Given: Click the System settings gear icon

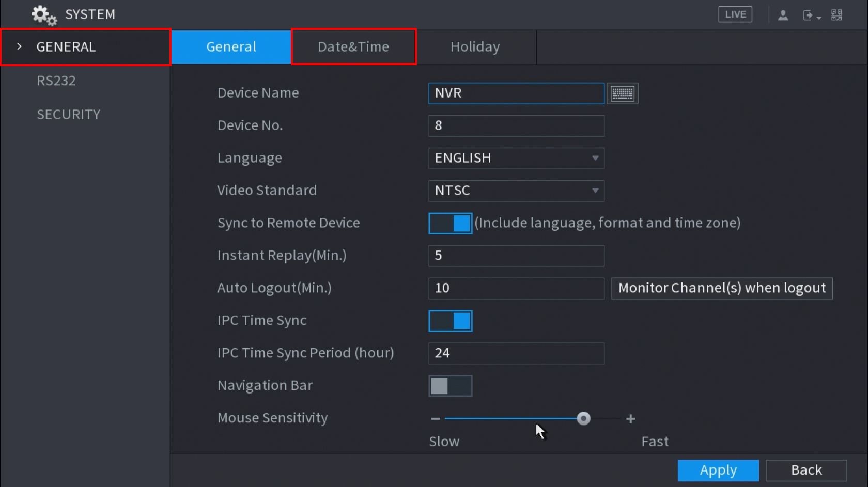Looking at the screenshot, I should coord(43,15).
